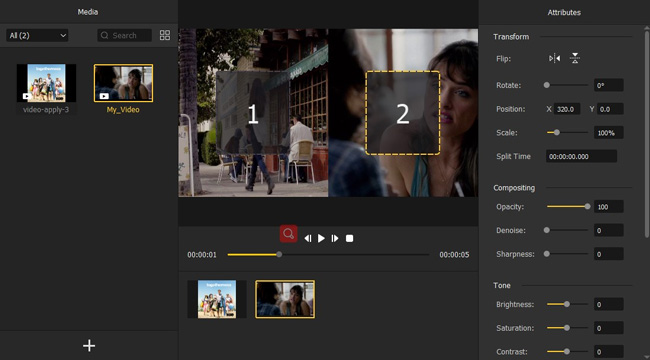Select second clip in the bottom strip
The height and width of the screenshot is (360, 650).
click(285, 299)
